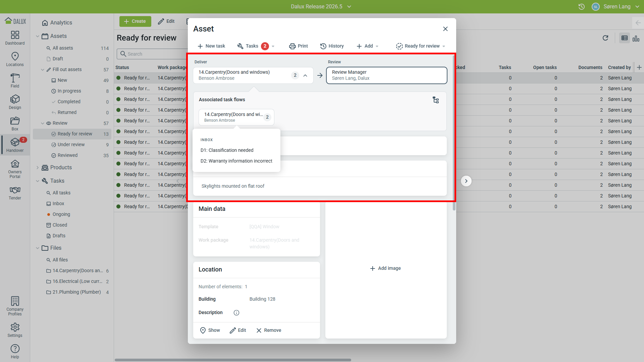Click the Dalux logo
Image resolution: width=644 pixels, height=362 pixels.
(x=15, y=21)
